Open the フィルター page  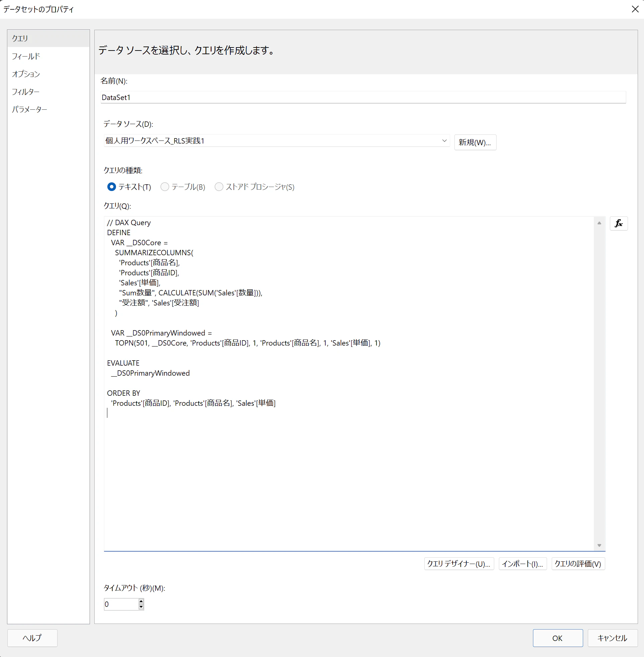click(x=26, y=92)
